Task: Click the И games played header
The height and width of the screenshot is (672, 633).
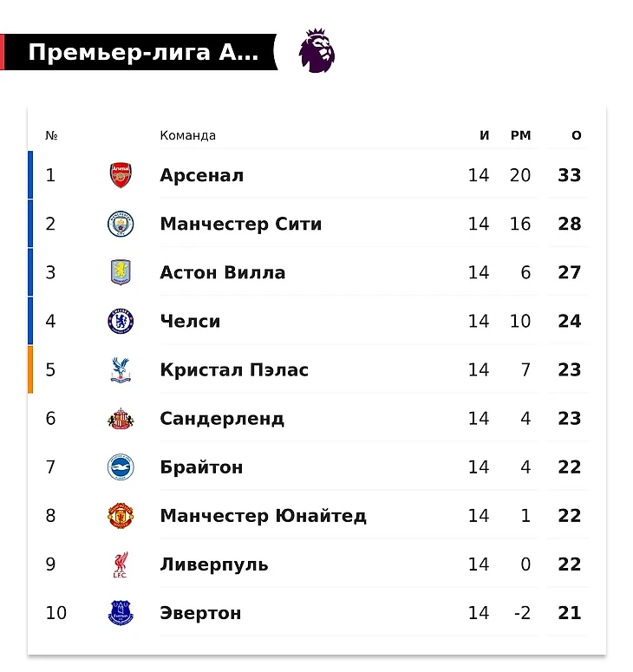Action: [484, 135]
